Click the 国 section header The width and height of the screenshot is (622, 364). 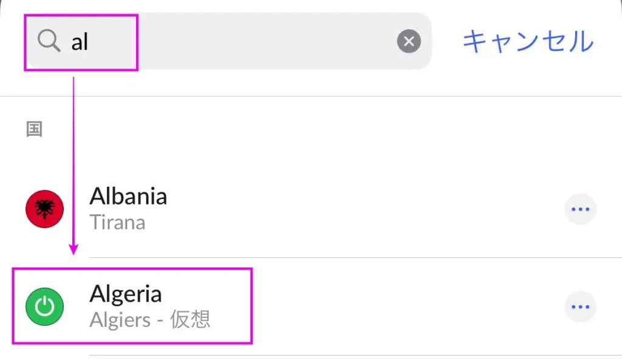tap(34, 129)
